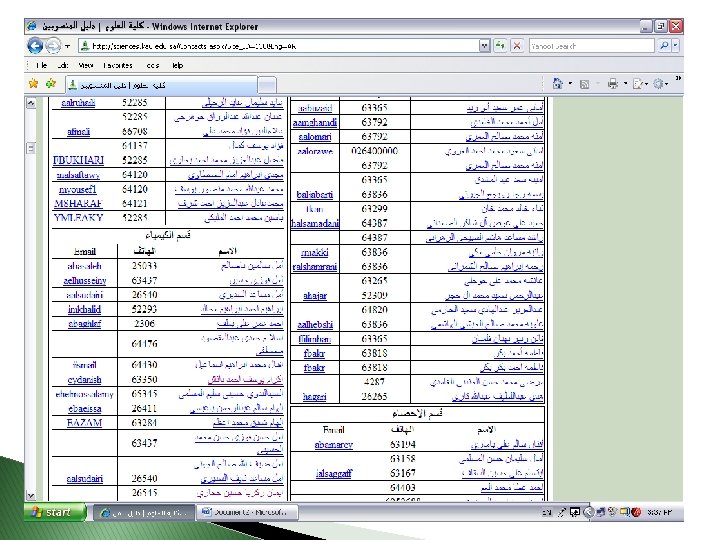Click the ialsaggaff email link
This screenshot has height=540, width=720.
point(333,473)
